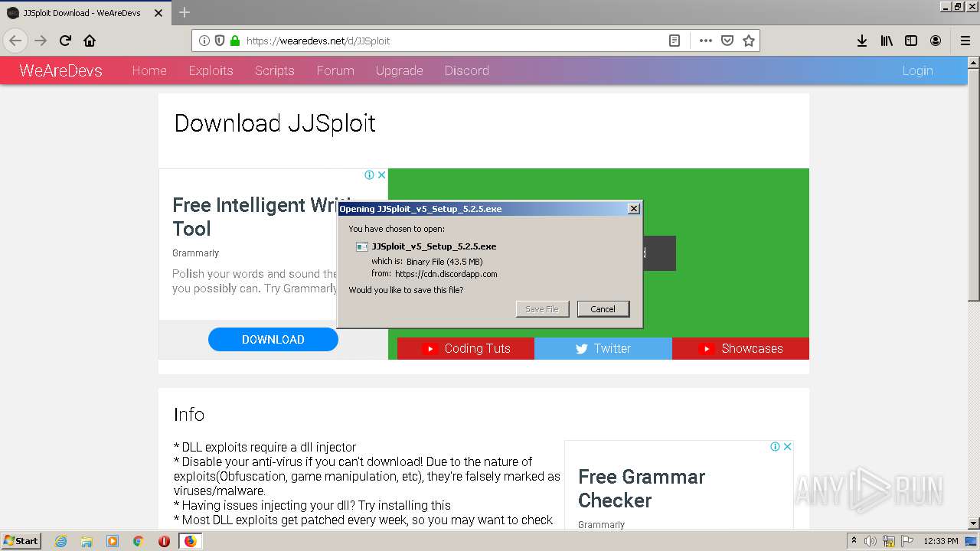
Task: Click the page vertical scrollbar thumb
Action: 973,184
